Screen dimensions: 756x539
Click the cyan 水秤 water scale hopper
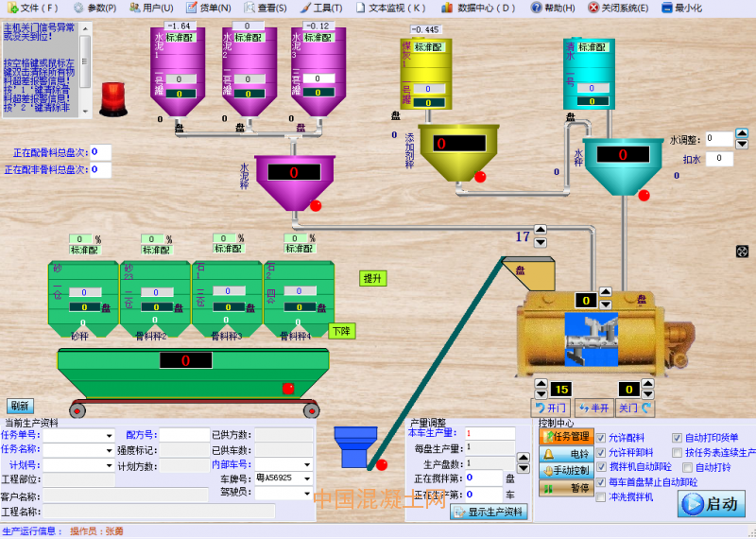pos(624,167)
